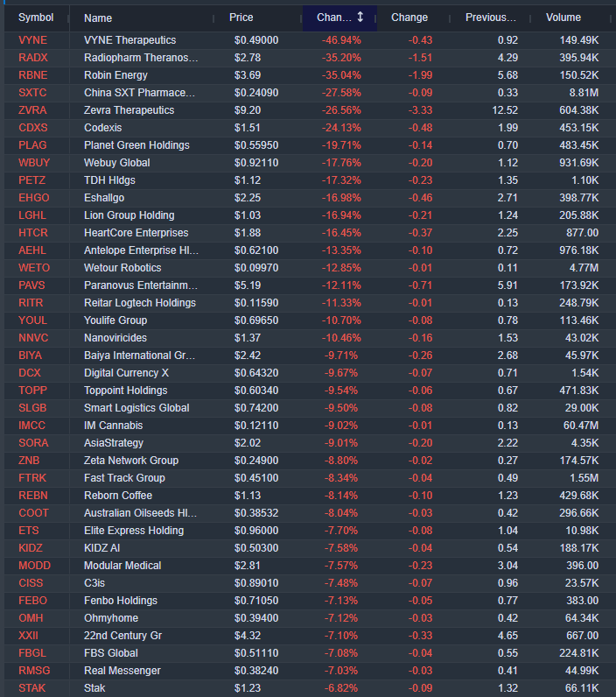Open the STAK ticker symbol
Image resolution: width=616 pixels, height=697 pixels.
pos(32,688)
